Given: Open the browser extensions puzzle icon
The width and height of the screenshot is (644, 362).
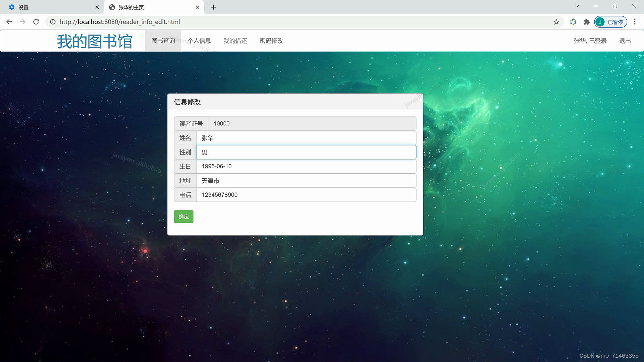Looking at the screenshot, I should (x=586, y=22).
